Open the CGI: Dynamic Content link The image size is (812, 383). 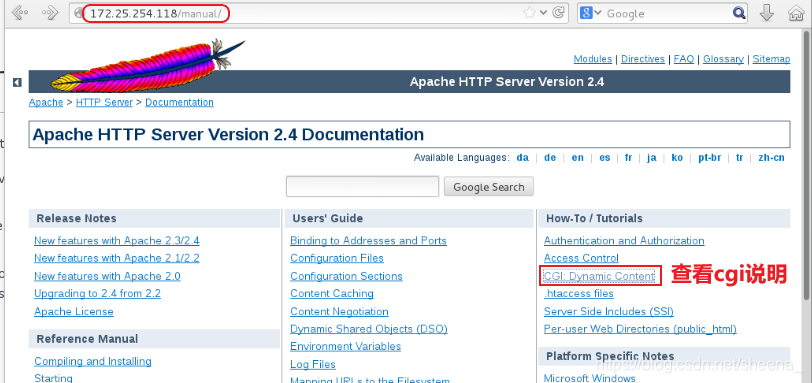coord(599,276)
